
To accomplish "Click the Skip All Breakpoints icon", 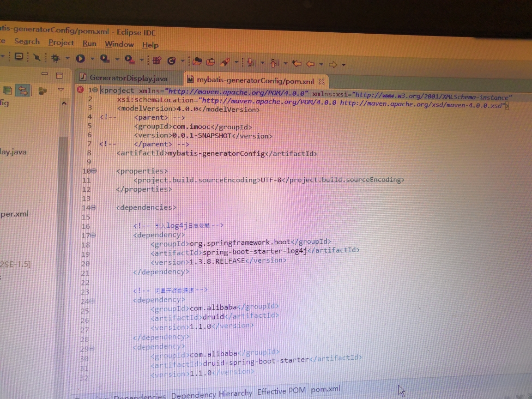I will (x=36, y=57).
